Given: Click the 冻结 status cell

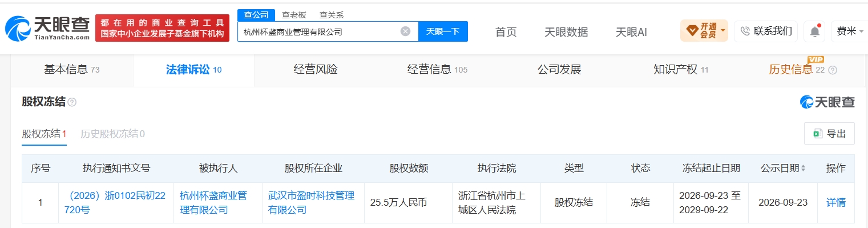Looking at the screenshot, I should tap(640, 202).
